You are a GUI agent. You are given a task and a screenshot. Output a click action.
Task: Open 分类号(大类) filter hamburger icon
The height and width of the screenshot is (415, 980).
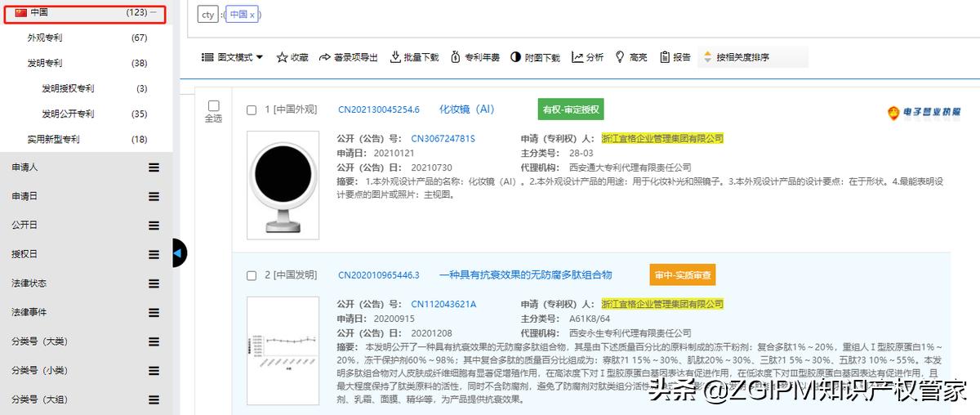pyautogui.click(x=154, y=341)
